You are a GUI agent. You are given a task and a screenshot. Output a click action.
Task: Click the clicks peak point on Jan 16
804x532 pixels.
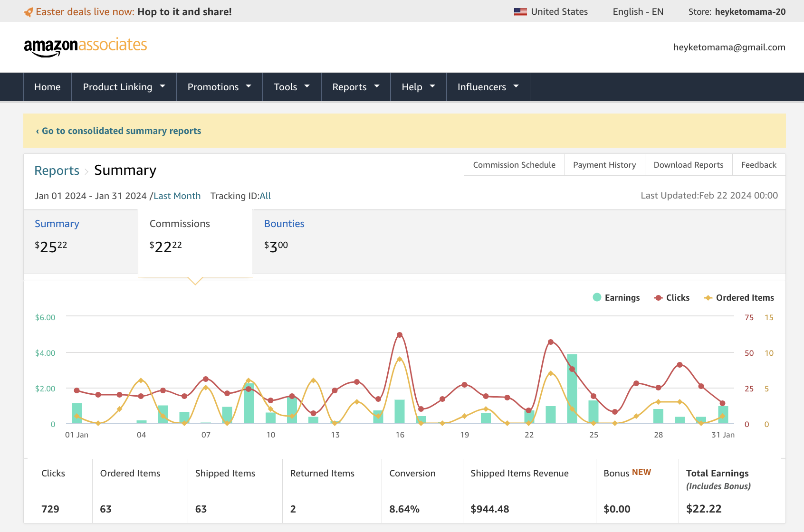400,335
